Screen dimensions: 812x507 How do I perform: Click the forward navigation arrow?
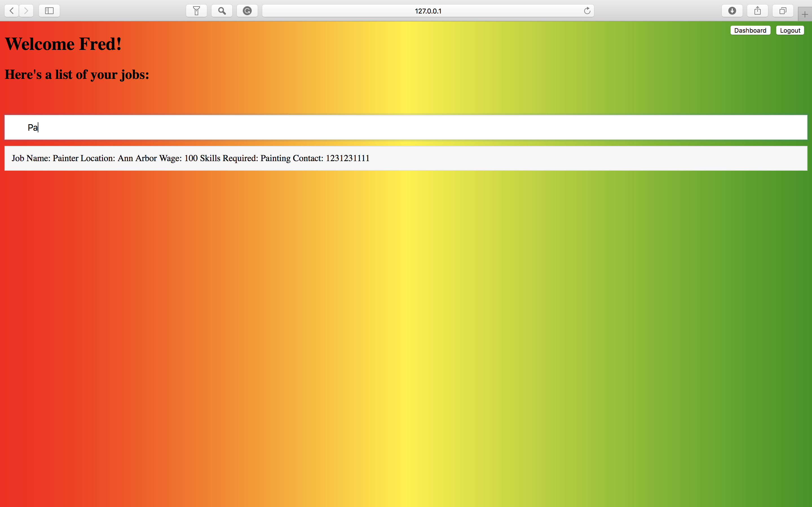point(26,11)
